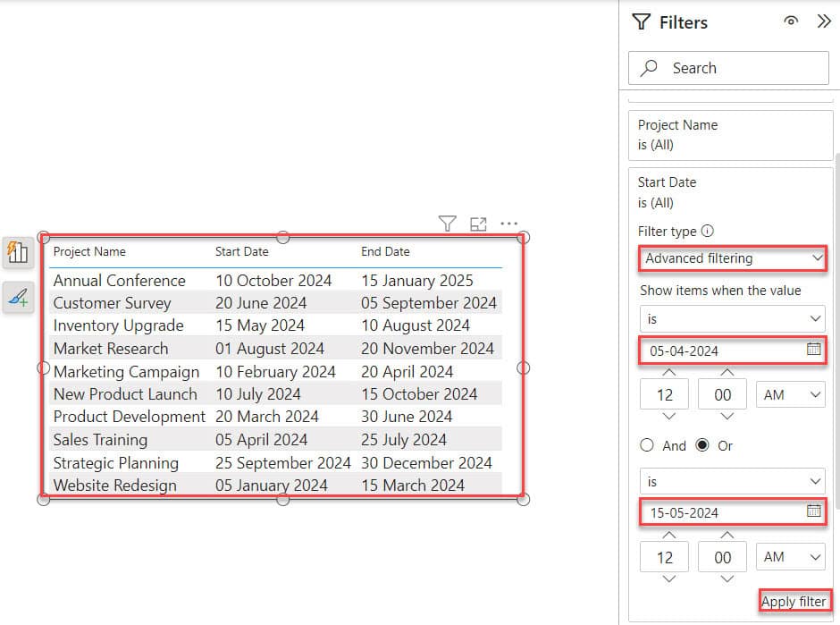Screen dimensions: 840x625
Task: Click the 15 May 2024 start date cell
Action: [260, 325]
